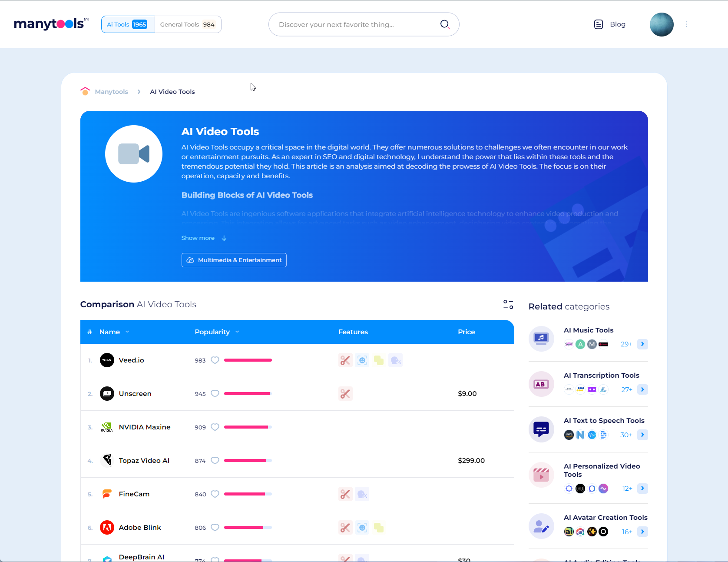Click the scissors feature icon for FineCam
This screenshot has width=728, height=562.
coord(345,494)
